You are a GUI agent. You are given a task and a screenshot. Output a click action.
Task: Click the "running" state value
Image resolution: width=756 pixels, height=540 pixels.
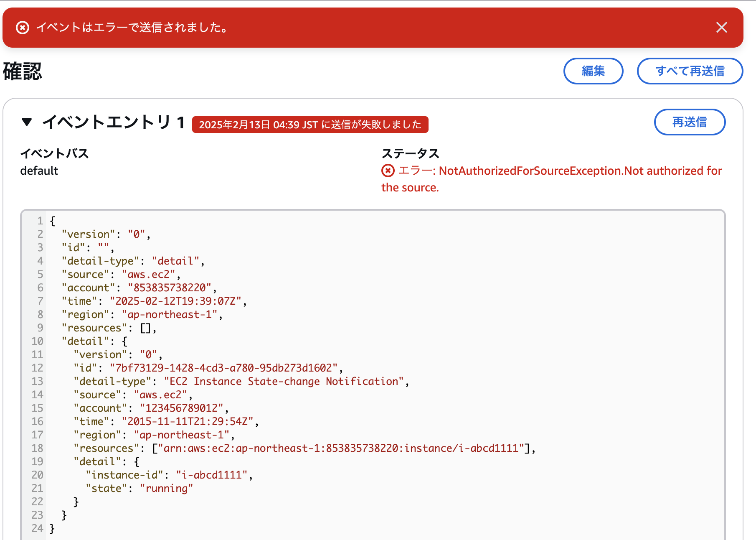pos(166,488)
